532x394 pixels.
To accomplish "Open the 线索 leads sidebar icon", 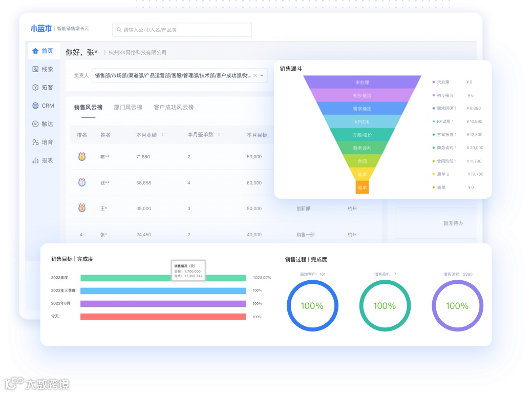I will pos(35,69).
